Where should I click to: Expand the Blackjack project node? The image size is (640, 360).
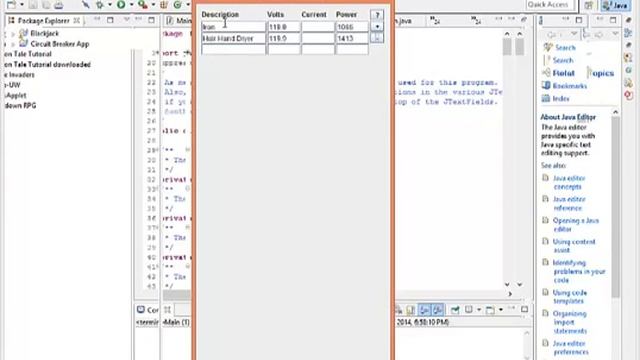(13, 33)
